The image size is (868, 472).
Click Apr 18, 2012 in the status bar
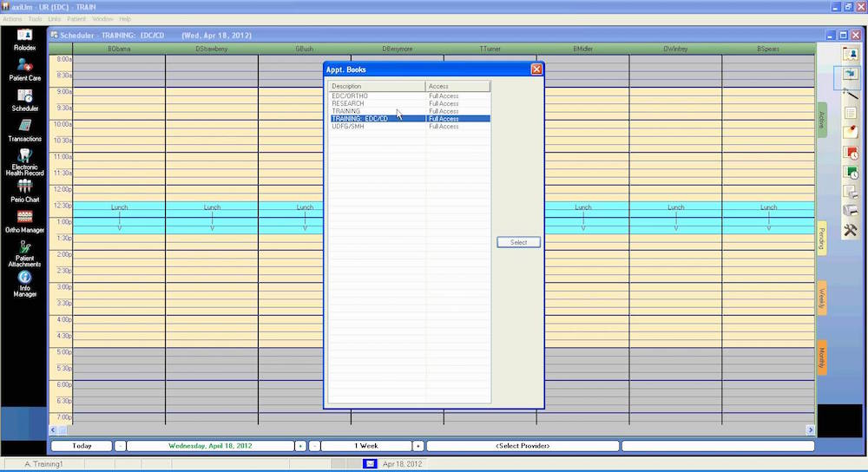pyautogui.click(x=402, y=463)
